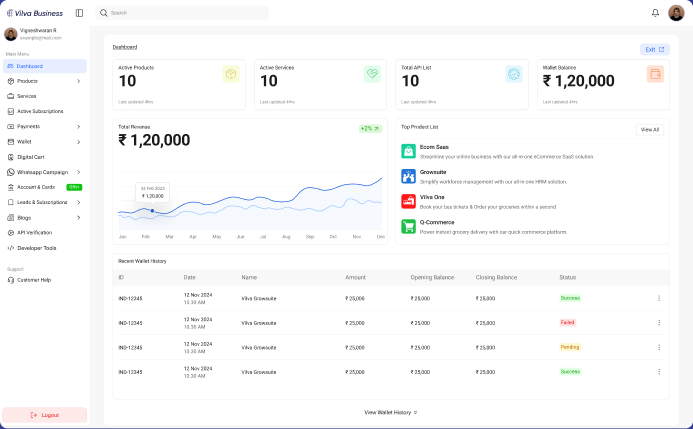Click View Wallet History
The height and width of the screenshot is (429, 693).
pyautogui.click(x=391, y=413)
